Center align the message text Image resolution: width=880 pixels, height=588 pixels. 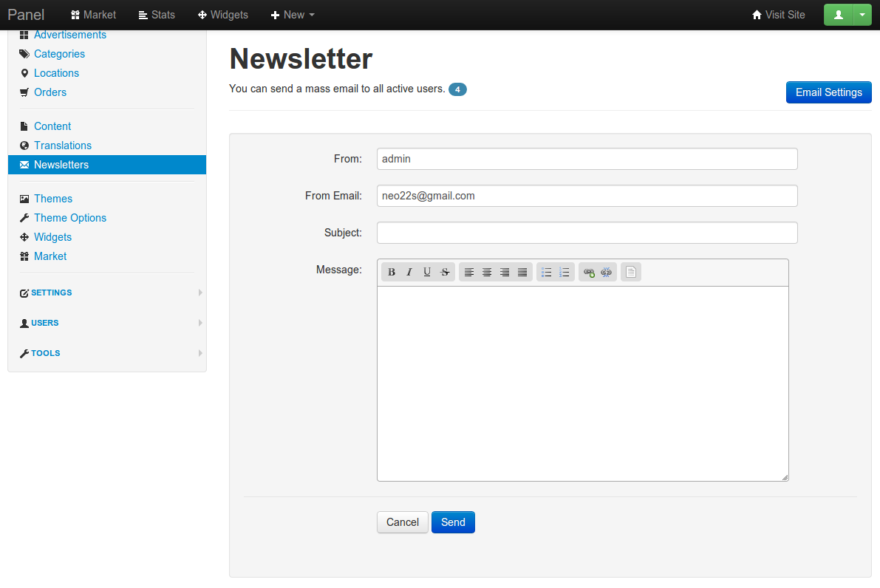point(487,273)
